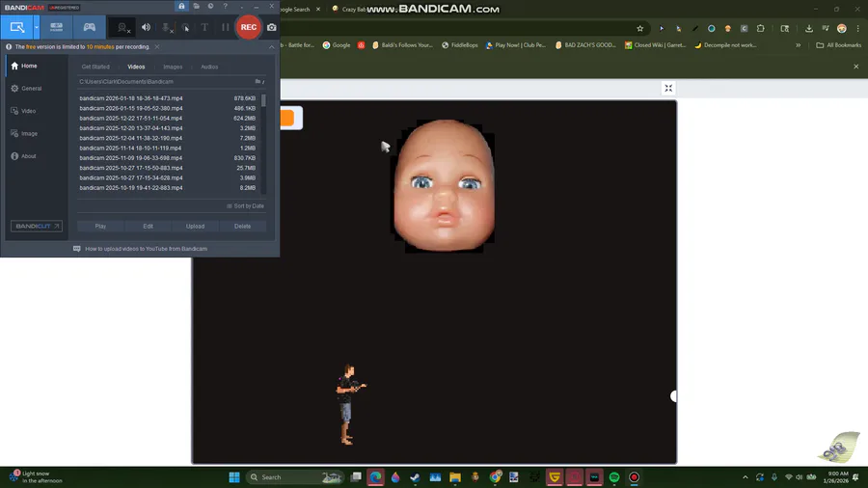Open Bandicam scheduled recording clock icon
868x488 pixels.
[211, 6]
